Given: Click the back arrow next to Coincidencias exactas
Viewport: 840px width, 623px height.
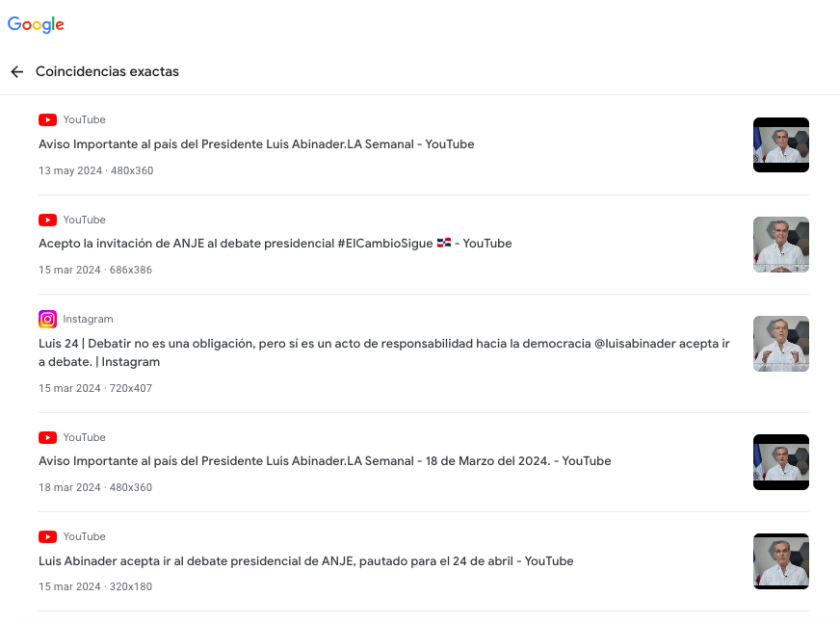Looking at the screenshot, I should (x=17, y=72).
